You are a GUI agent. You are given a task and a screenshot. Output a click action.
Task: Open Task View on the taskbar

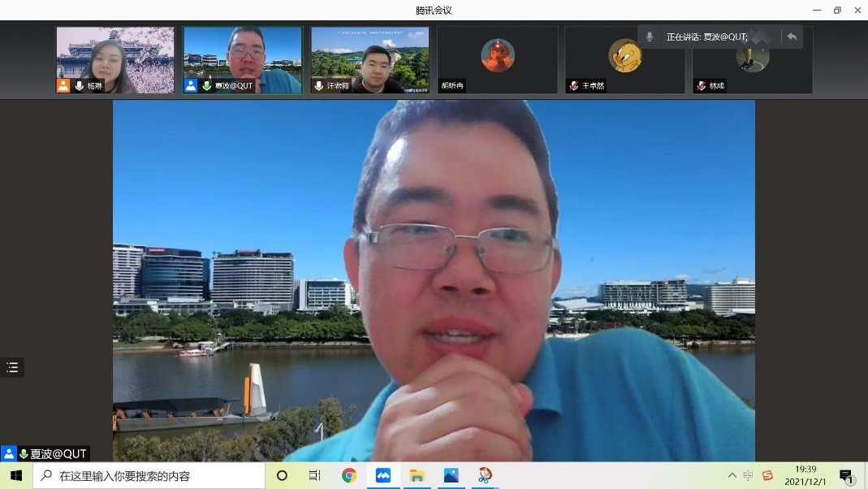(x=315, y=476)
